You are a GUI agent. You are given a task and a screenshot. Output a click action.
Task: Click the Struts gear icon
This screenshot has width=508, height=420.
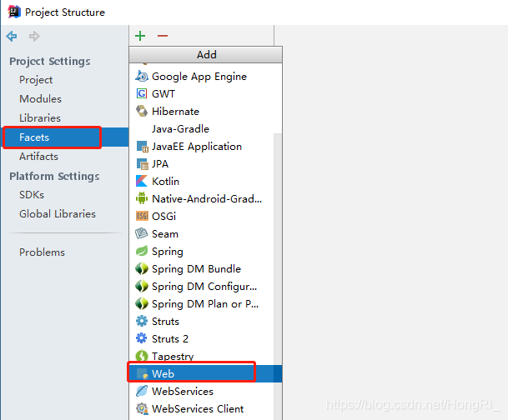point(142,321)
